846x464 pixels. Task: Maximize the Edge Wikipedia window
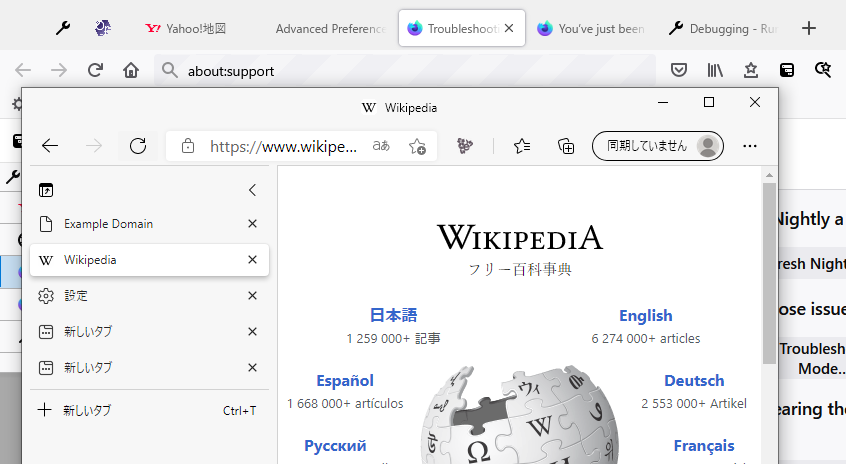point(709,102)
